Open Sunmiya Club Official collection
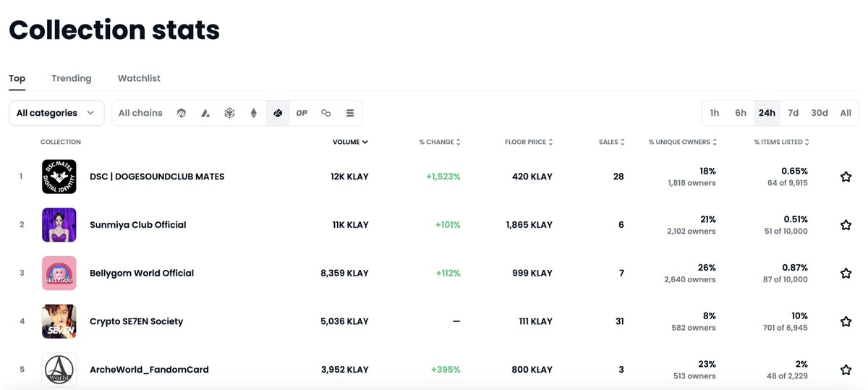This screenshot has height=390, width=868. pyautogui.click(x=138, y=225)
